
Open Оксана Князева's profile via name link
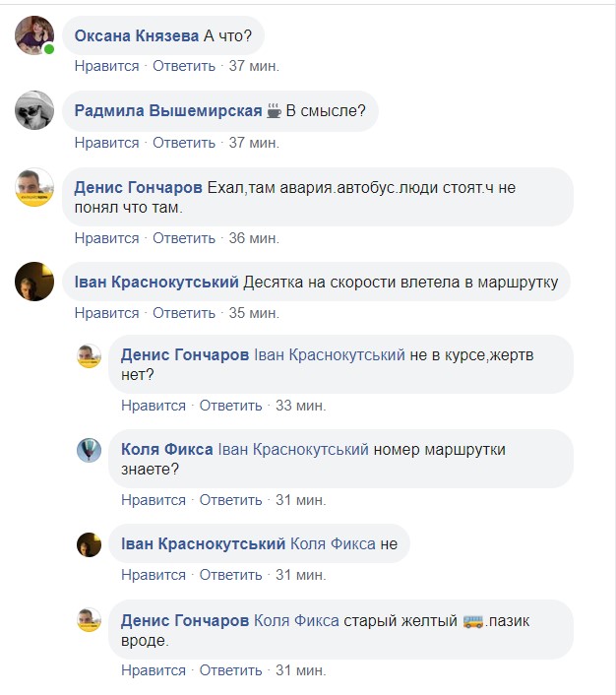tap(137, 35)
